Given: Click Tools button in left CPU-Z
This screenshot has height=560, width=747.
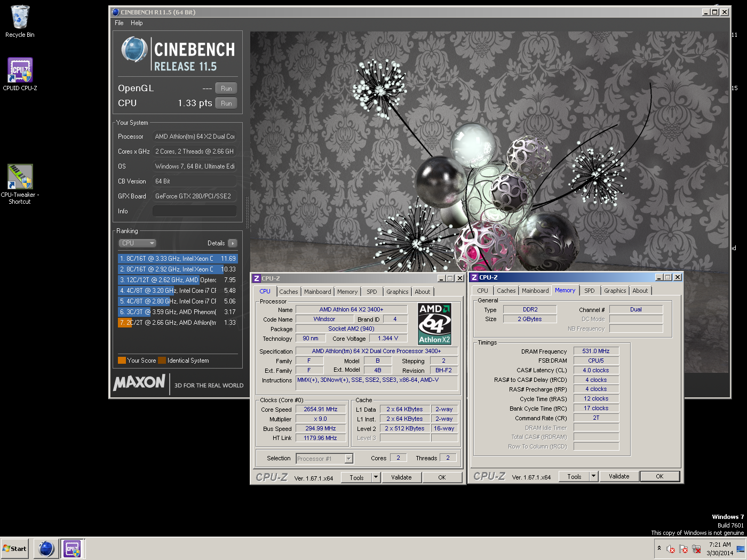Looking at the screenshot, I should click(x=356, y=478).
